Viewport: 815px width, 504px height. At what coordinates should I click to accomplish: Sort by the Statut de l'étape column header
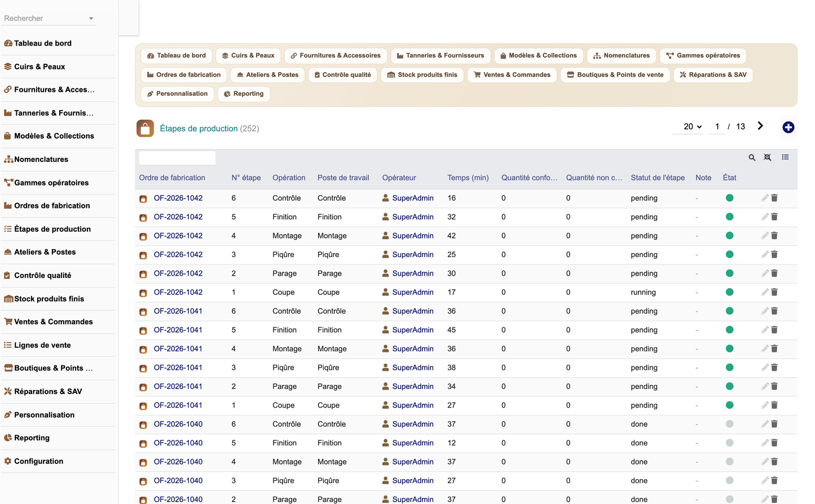click(658, 178)
